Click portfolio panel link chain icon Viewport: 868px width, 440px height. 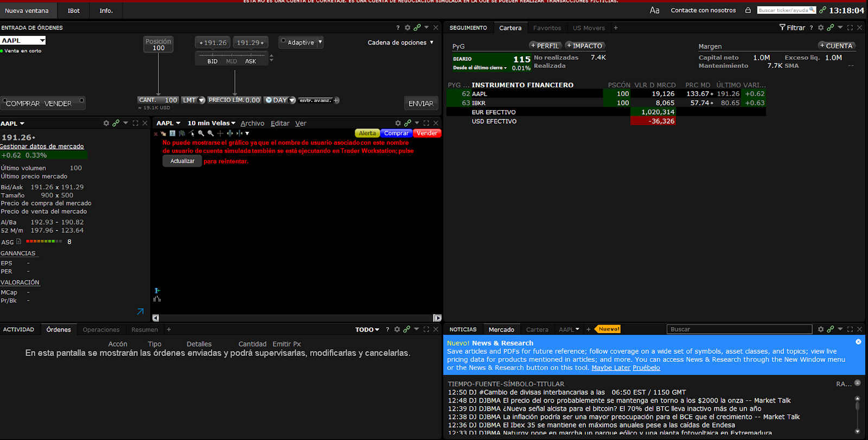(831, 28)
